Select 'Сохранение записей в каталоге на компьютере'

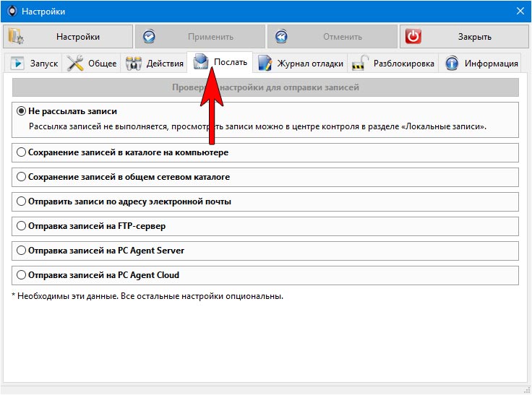pyautogui.click(x=21, y=152)
